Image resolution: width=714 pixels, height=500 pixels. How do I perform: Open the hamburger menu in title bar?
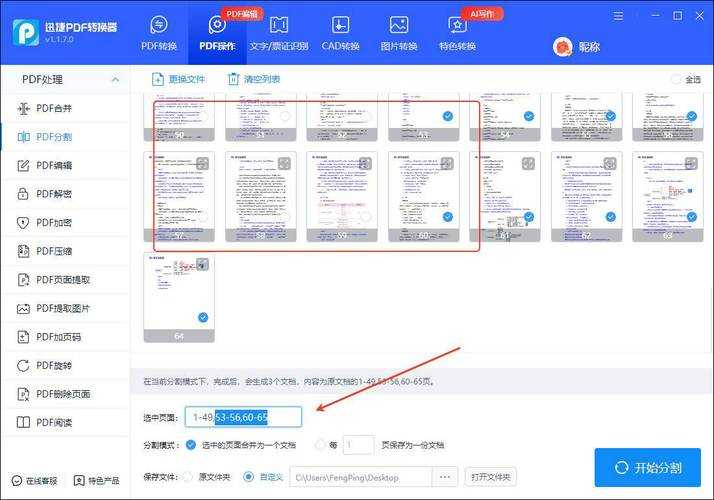pyautogui.click(x=618, y=16)
